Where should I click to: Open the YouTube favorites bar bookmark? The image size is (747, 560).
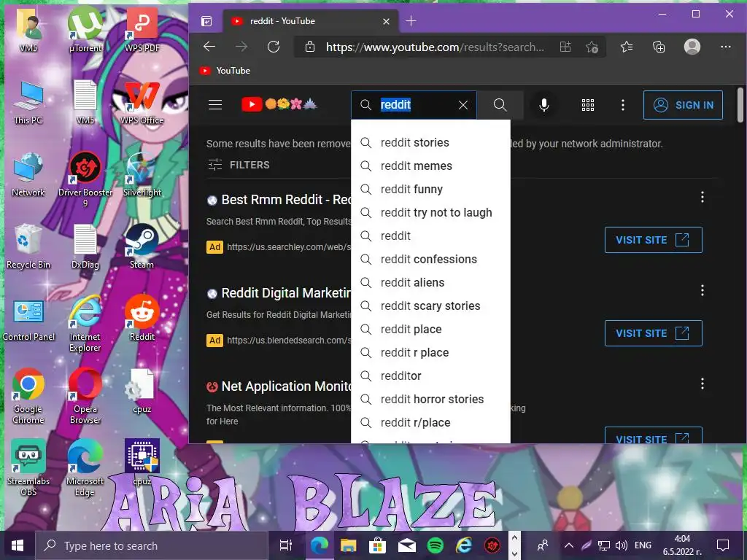[x=225, y=71]
